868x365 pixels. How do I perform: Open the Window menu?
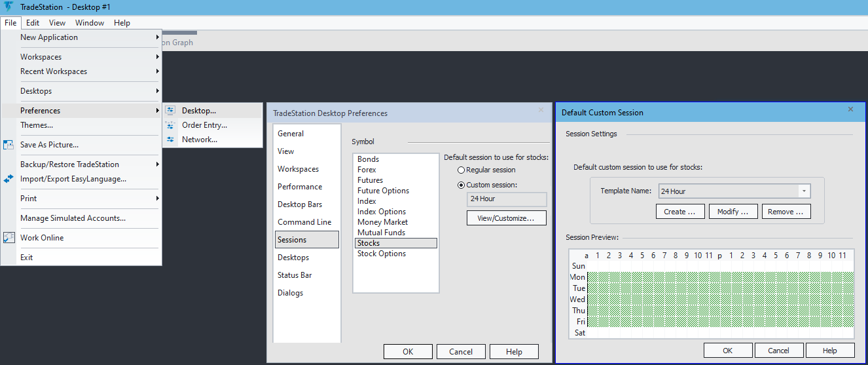[x=90, y=23]
